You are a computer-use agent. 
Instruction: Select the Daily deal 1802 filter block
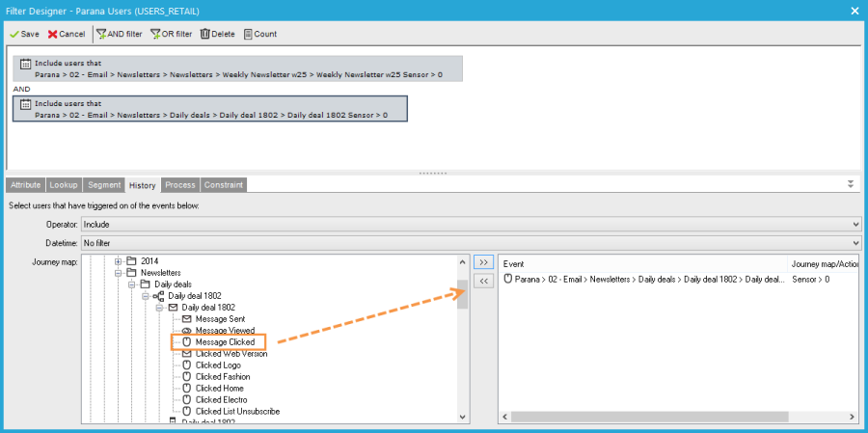(x=210, y=108)
